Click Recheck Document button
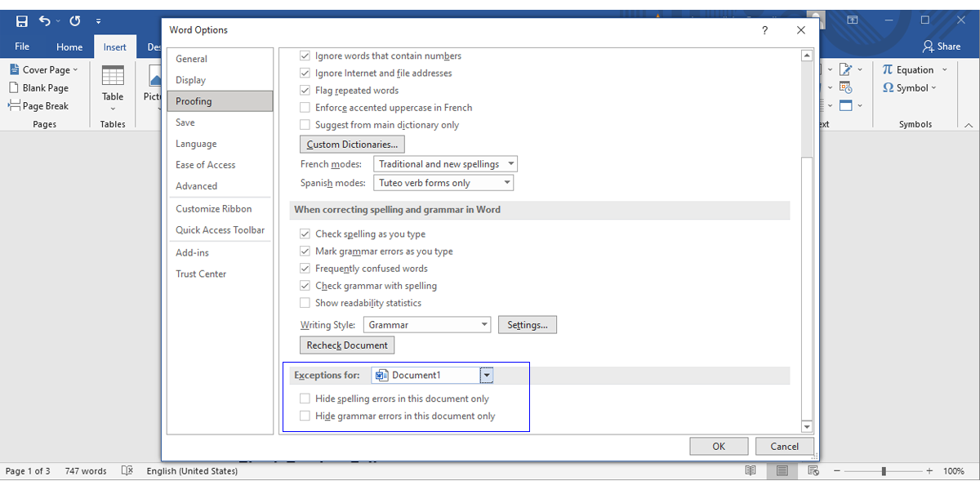This screenshot has width=980, height=490. pos(347,345)
